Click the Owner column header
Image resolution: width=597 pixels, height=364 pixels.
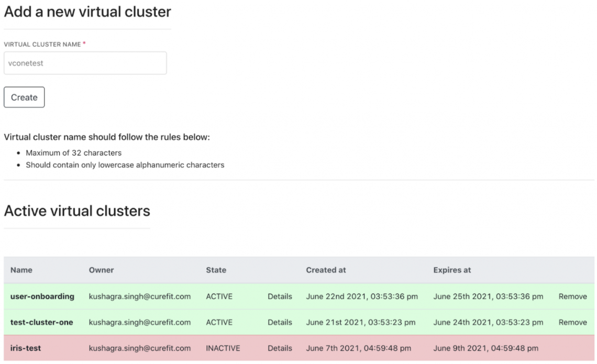point(101,270)
